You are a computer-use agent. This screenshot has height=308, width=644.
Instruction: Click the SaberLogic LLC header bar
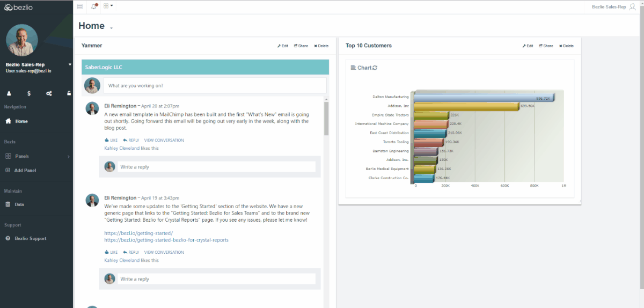click(205, 67)
